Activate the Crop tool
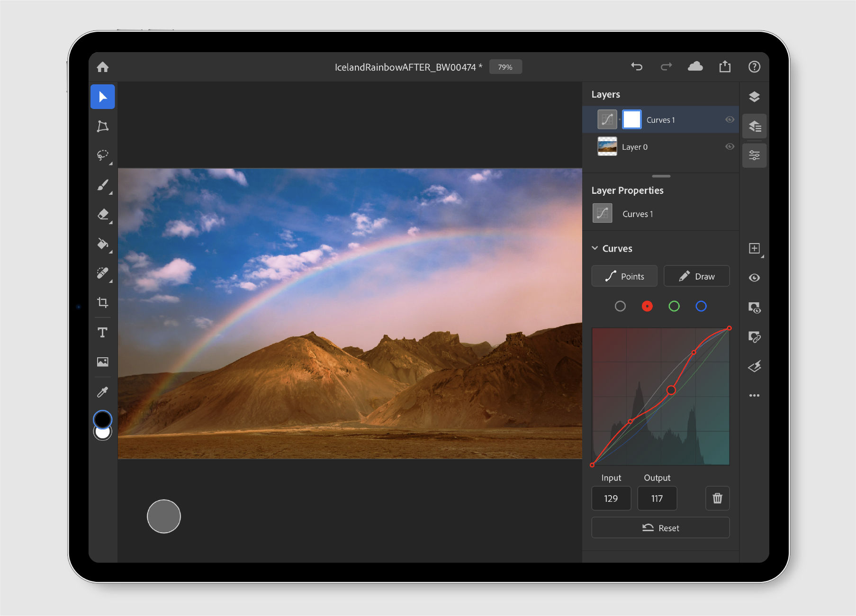The width and height of the screenshot is (856, 616). point(102,303)
